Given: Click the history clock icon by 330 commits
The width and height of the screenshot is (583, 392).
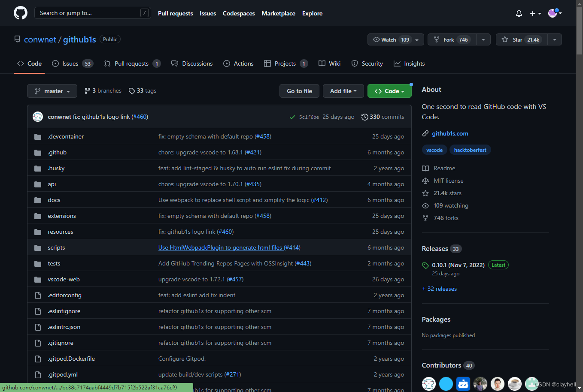Looking at the screenshot, I should click(364, 117).
